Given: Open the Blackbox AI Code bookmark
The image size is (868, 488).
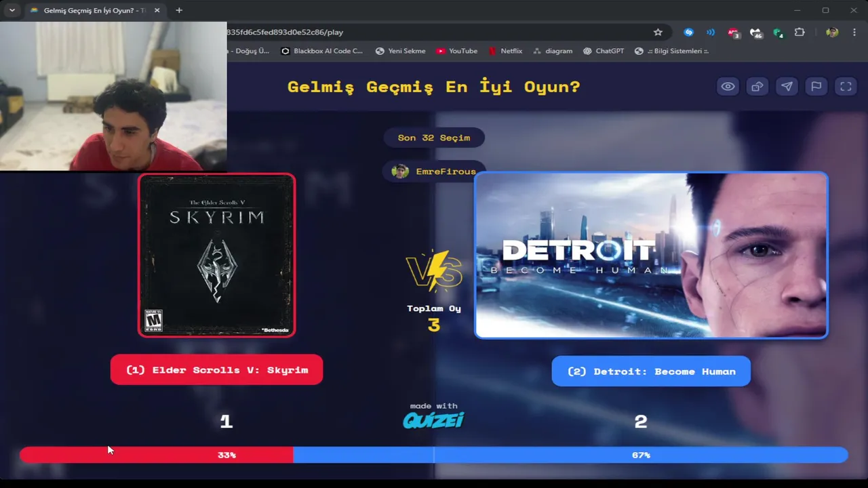Looking at the screenshot, I should 321,51.
